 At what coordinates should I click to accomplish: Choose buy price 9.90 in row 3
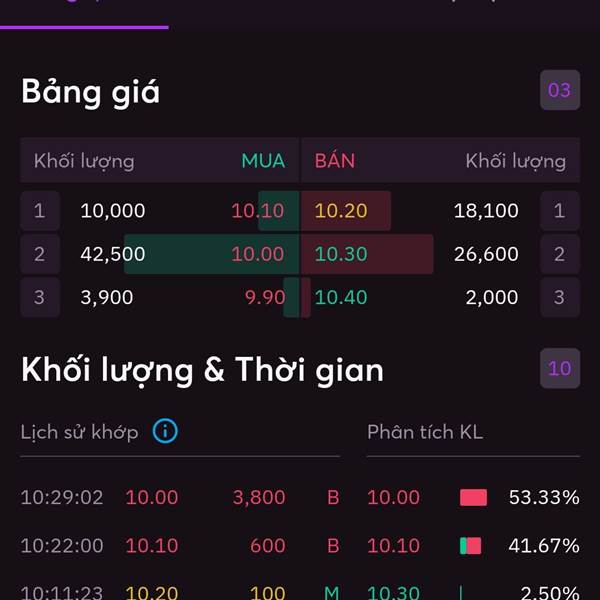pyautogui.click(x=265, y=297)
